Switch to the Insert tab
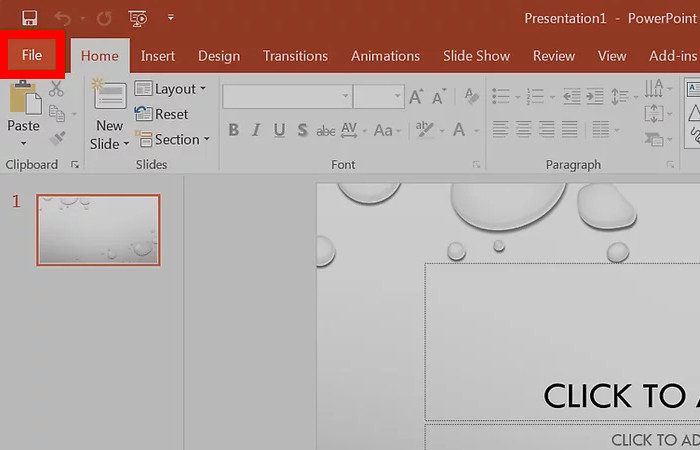Viewport: 700px width, 450px height. (x=158, y=56)
